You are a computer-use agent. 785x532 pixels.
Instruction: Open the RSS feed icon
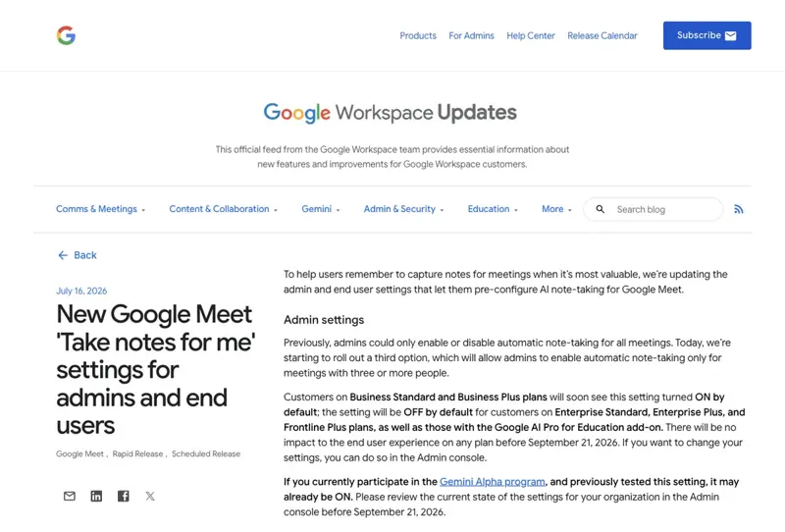pyautogui.click(x=739, y=209)
